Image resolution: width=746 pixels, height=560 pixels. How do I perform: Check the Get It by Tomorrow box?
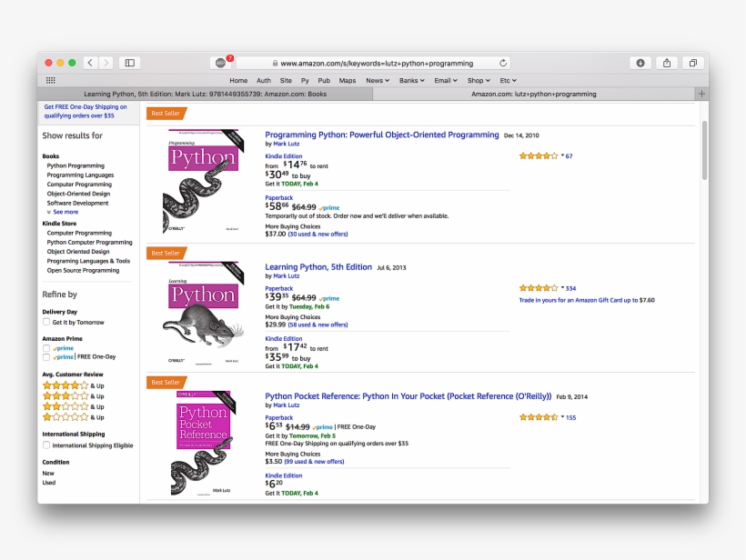coord(46,322)
